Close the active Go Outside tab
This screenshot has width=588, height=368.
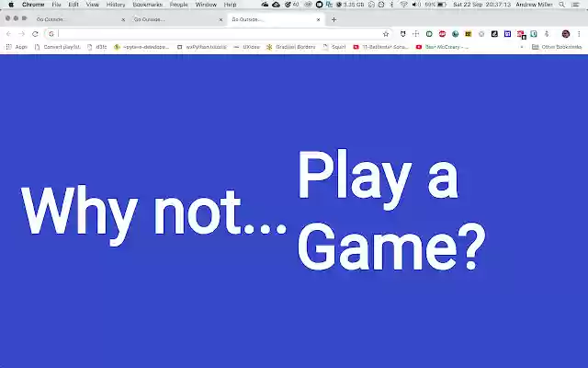coord(319,19)
